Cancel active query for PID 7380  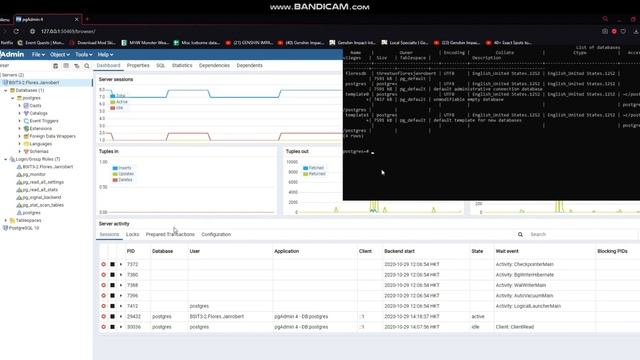click(112, 275)
